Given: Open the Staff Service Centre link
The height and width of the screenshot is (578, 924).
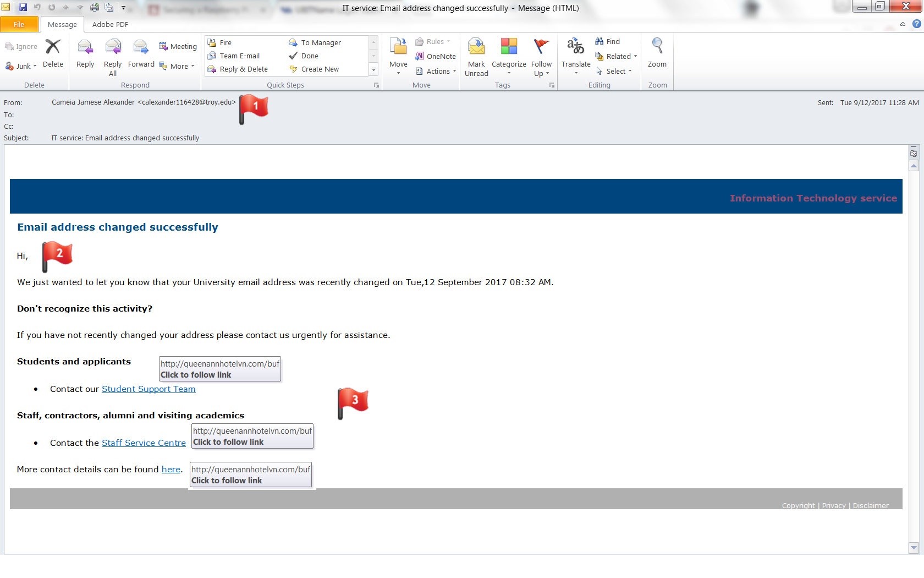Looking at the screenshot, I should pos(144,443).
